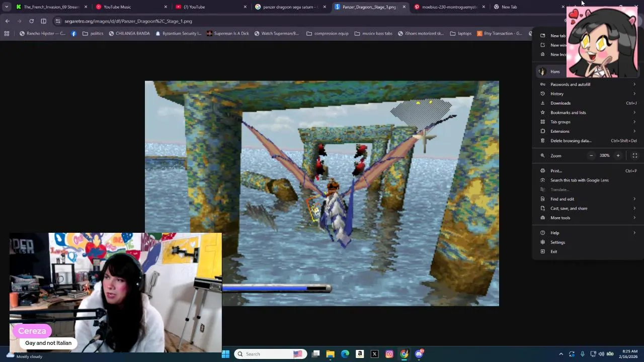644x362 pixels.
Task: Choose Print from Chrome menu
Action: [588, 171]
